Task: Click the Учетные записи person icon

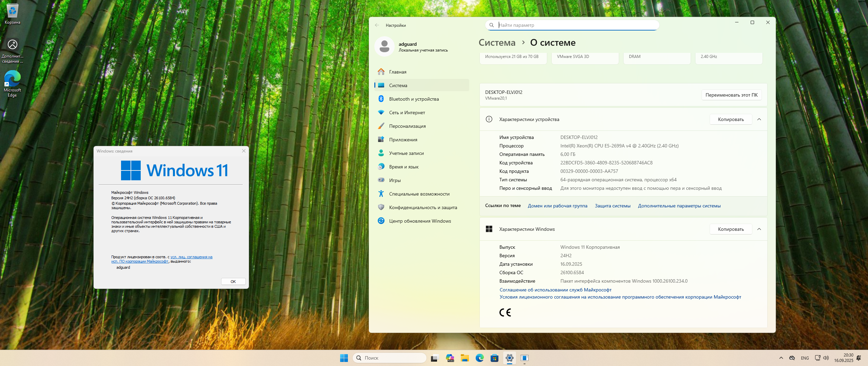Action: tap(381, 153)
